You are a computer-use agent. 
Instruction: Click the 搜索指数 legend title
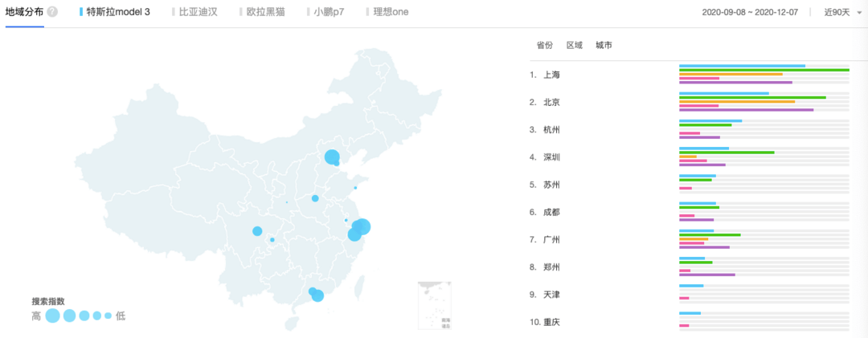point(48,302)
